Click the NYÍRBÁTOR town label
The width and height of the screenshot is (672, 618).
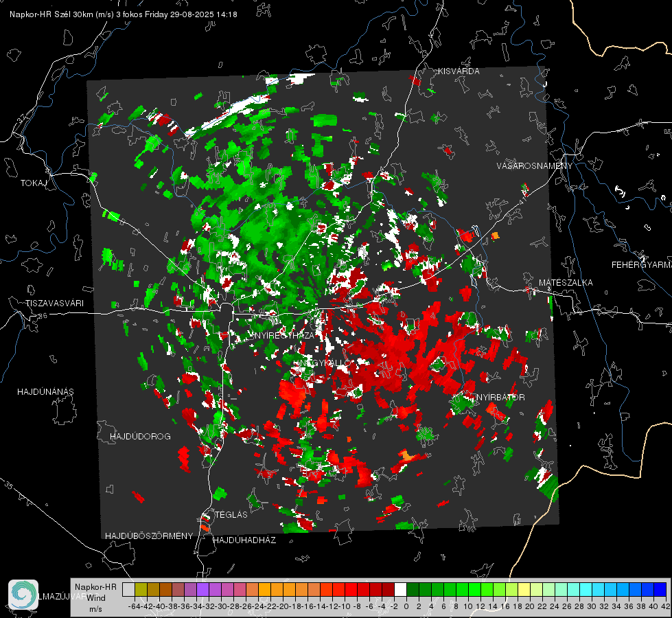[500, 398]
